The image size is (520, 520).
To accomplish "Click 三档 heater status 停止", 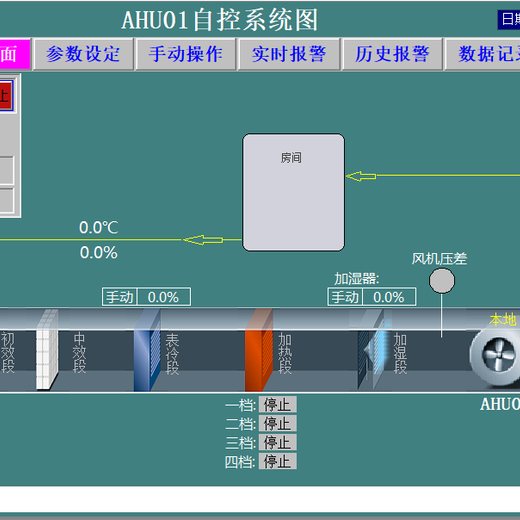I will pyautogui.click(x=277, y=443).
